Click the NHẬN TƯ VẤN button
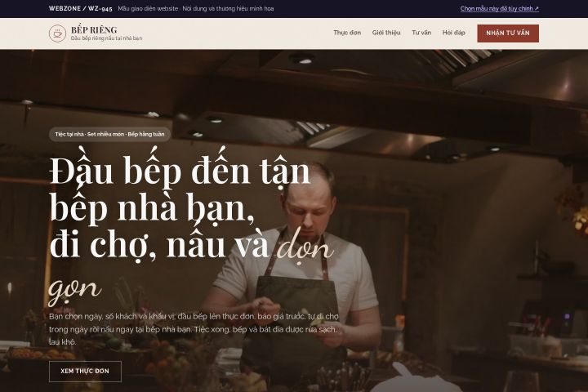This screenshot has width=588, height=392. point(508,33)
